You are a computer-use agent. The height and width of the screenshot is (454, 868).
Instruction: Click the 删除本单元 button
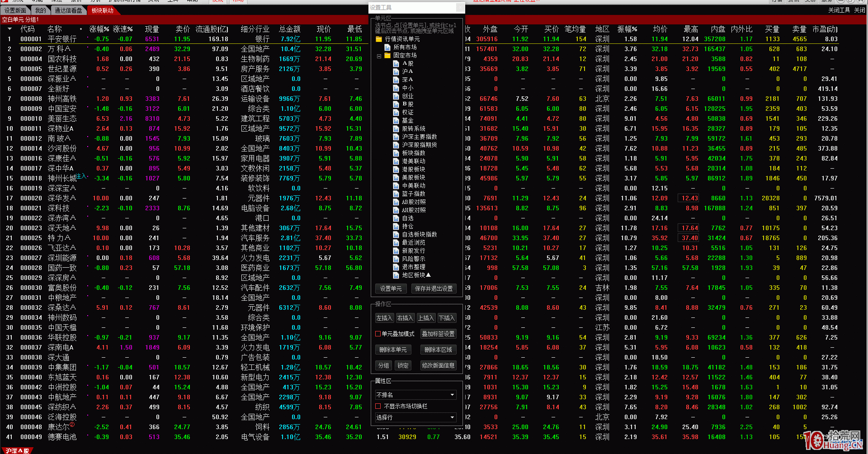393,350
